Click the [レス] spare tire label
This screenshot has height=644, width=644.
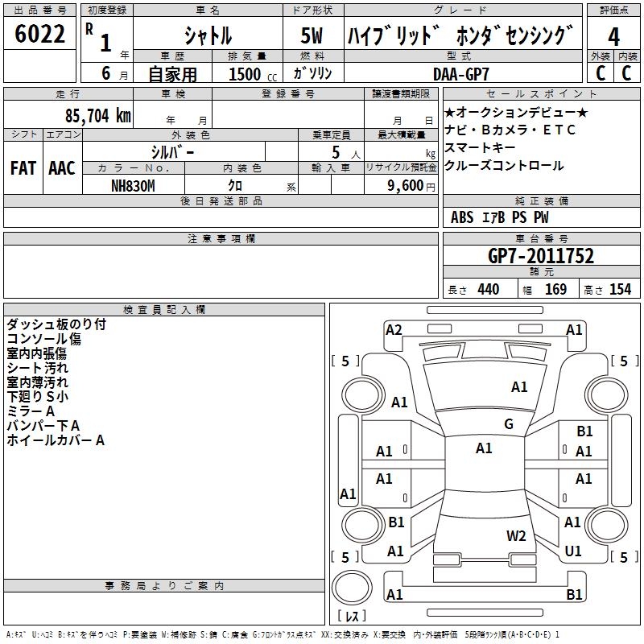(352, 616)
